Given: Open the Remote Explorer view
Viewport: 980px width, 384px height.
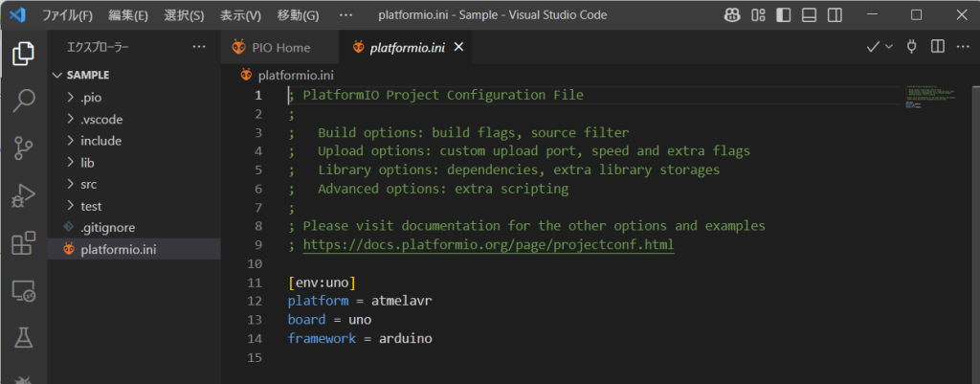Looking at the screenshot, I should tap(23, 291).
